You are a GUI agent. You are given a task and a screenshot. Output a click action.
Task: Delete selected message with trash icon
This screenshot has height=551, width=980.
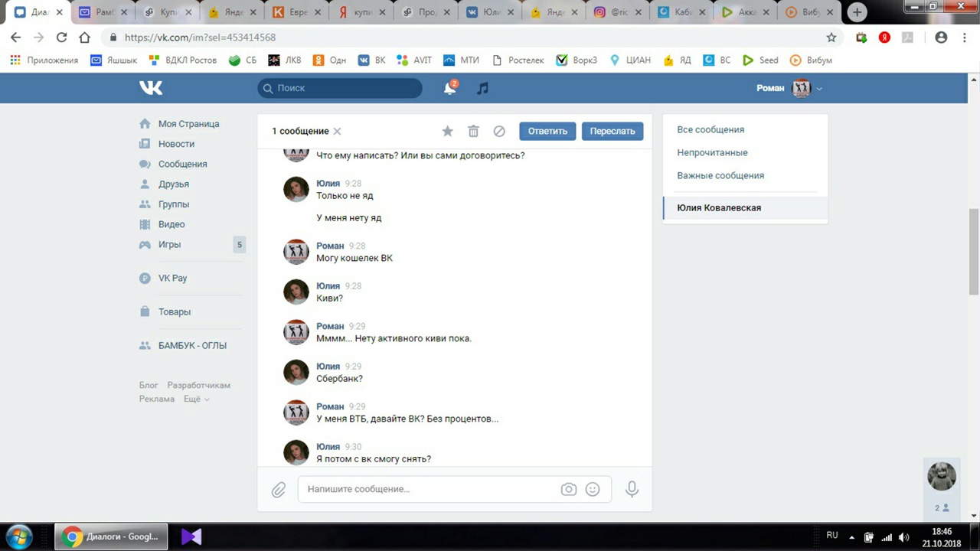473,131
